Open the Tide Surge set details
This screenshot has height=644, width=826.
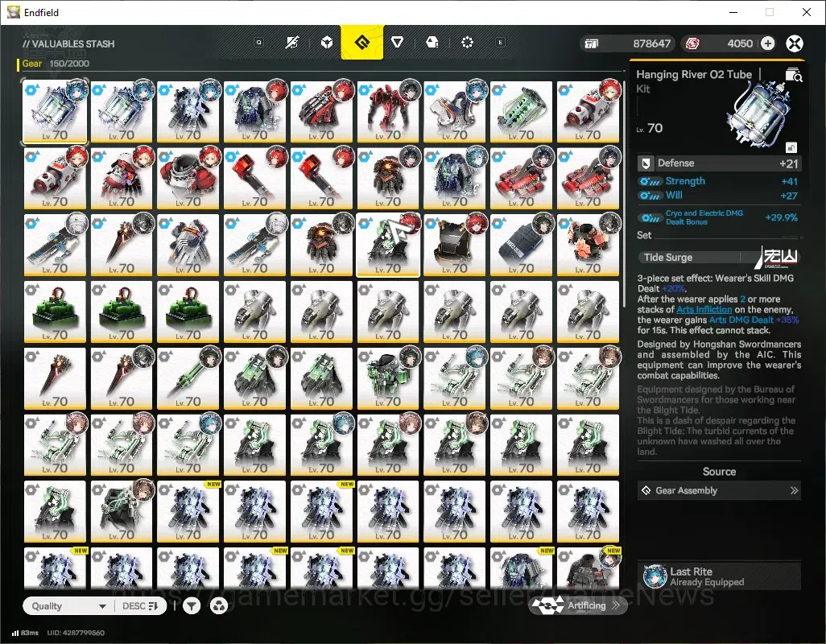[719, 257]
